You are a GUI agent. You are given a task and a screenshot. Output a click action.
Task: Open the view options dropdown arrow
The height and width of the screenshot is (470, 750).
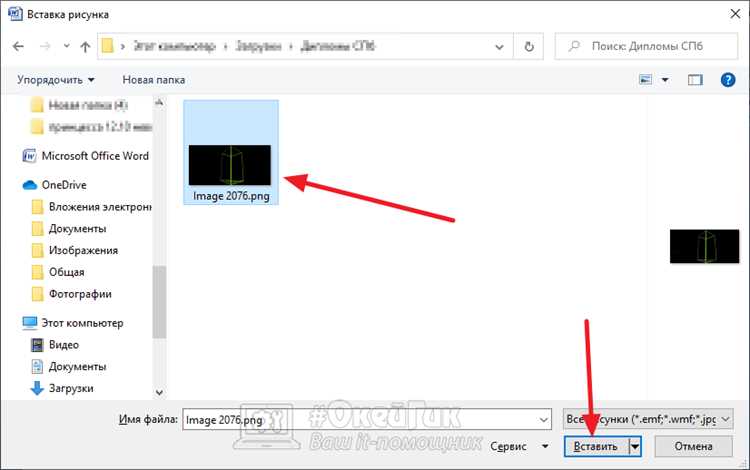[665, 80]
